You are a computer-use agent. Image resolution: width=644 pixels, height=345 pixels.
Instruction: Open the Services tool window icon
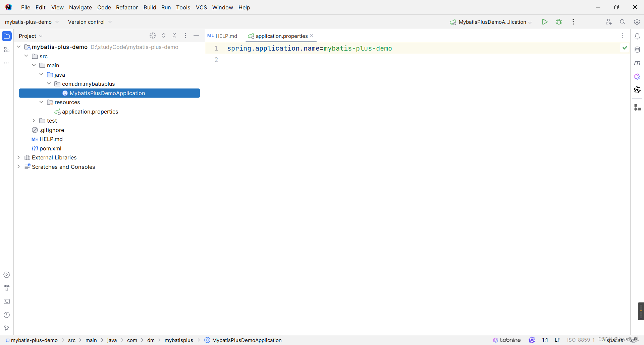point(7,275)
